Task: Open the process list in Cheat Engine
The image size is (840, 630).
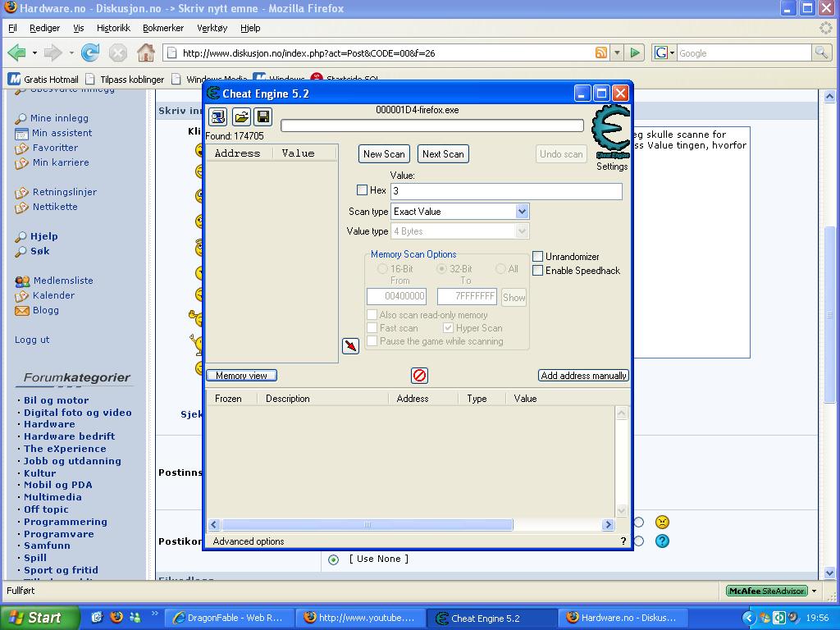Action: (x=218, y=116)
